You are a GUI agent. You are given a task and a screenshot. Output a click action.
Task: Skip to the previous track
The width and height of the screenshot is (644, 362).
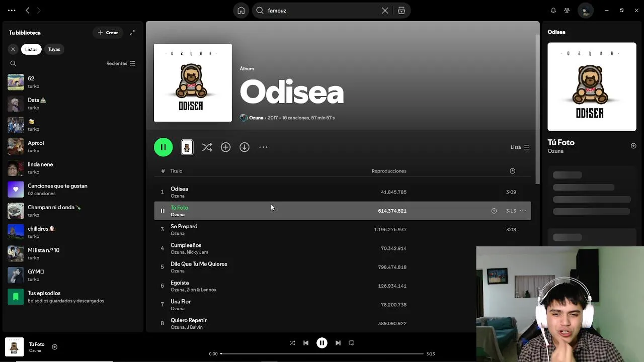(x=306, y=343)
